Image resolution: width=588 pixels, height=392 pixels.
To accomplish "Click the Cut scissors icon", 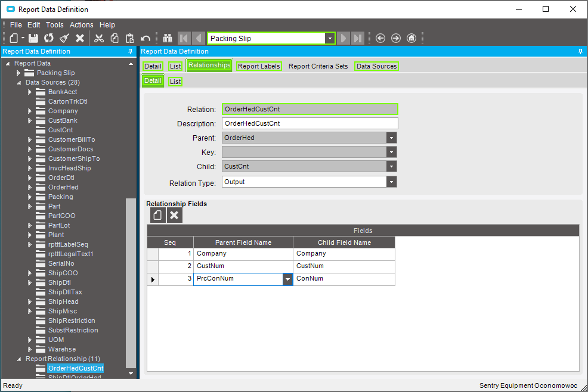I will (x=99, y=38).
